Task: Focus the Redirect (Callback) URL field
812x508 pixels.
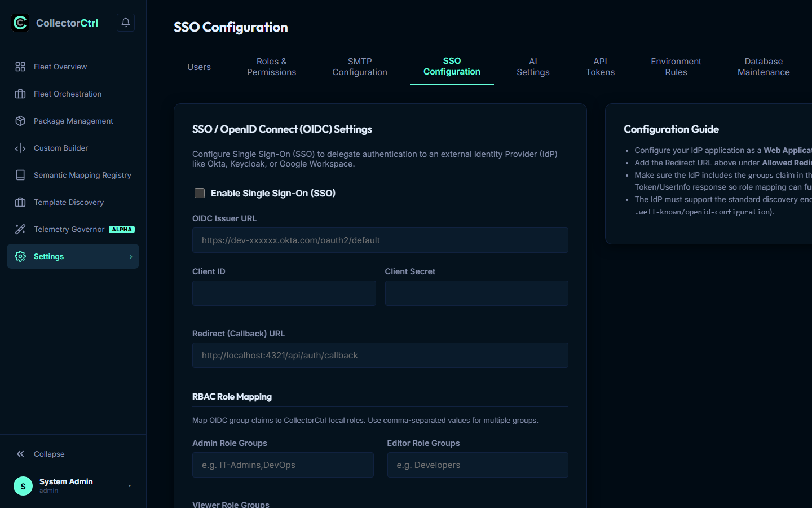Action: 380,356
